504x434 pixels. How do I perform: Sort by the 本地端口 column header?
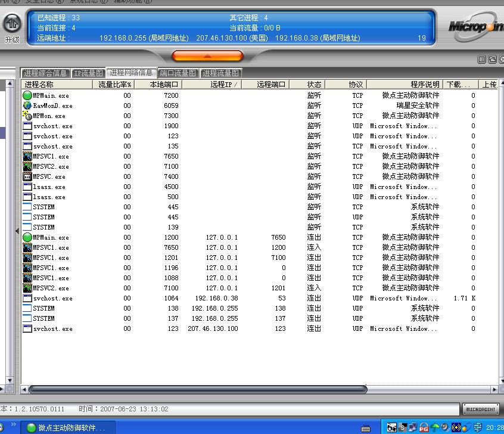pyautogui.click(x=158, y=84)
